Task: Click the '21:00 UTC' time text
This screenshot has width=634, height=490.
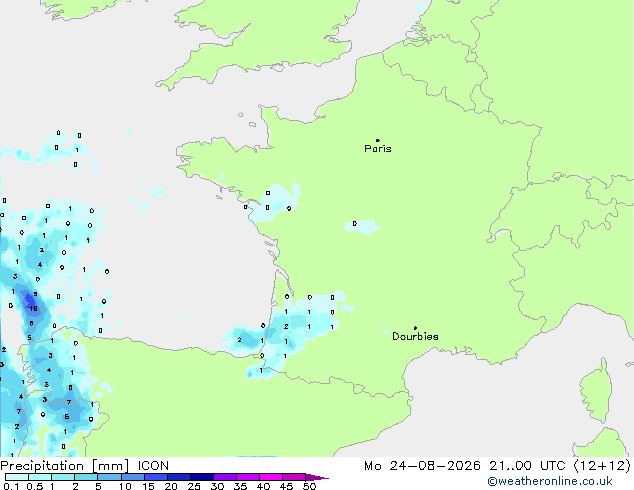Action: 527,466
